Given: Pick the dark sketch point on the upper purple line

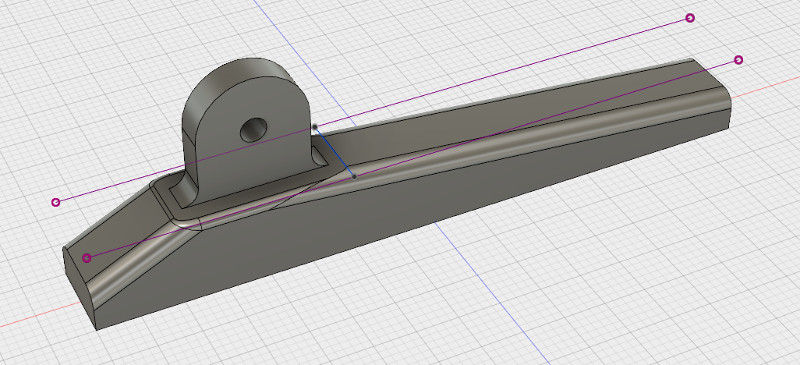Looking at the screenshot, I should 315,126.
